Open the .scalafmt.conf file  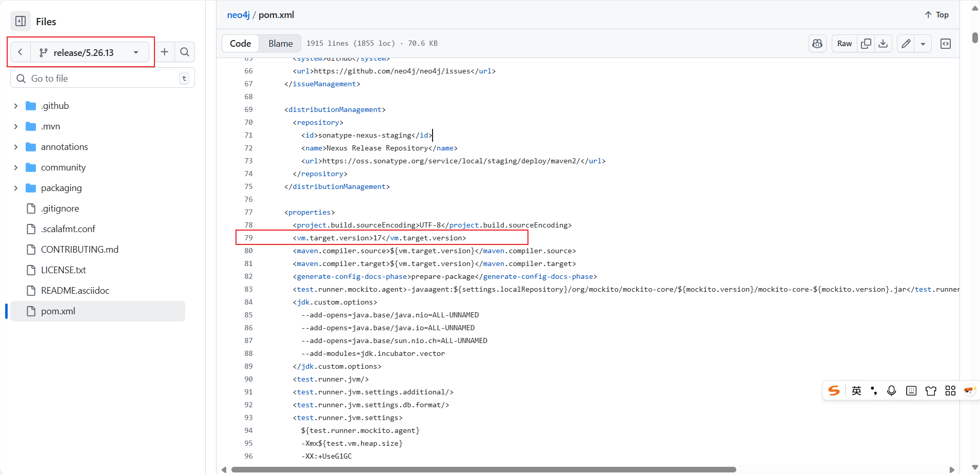(x=68, y=229)
